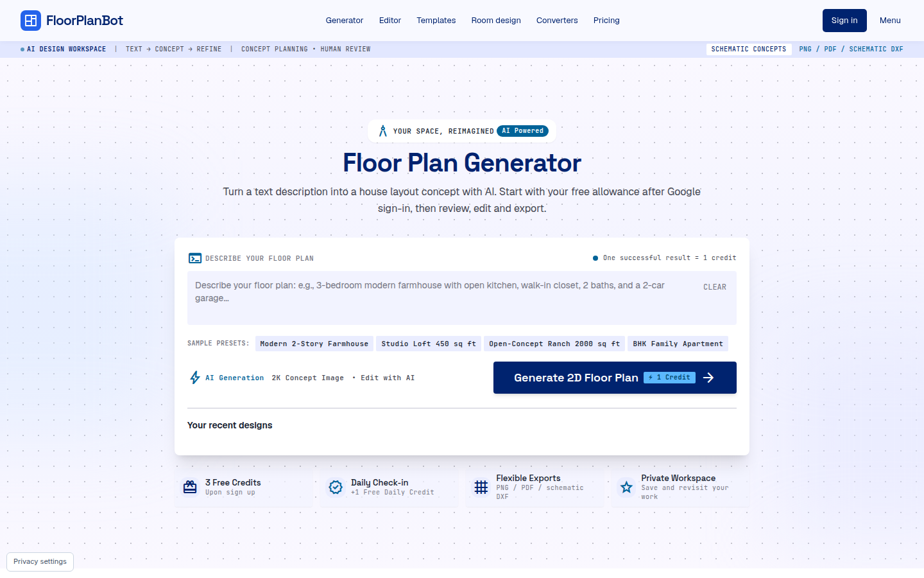Click the AI Powered badge
Screen dimensions: 924x578
click(522, 131)
